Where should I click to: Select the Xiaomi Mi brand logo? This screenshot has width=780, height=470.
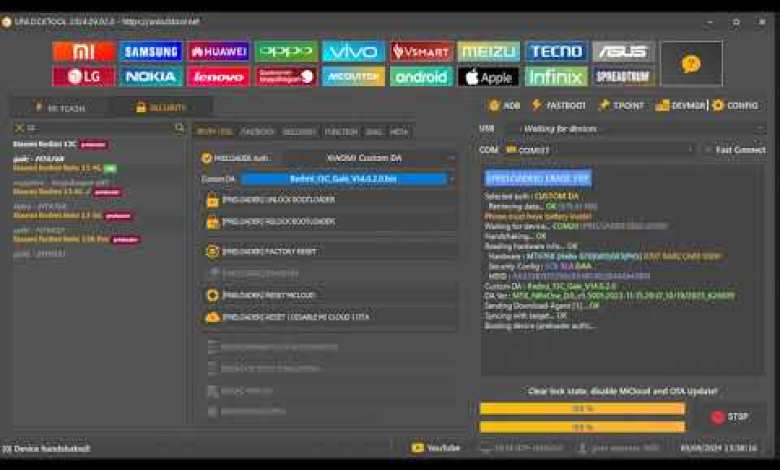click(83, 52)
